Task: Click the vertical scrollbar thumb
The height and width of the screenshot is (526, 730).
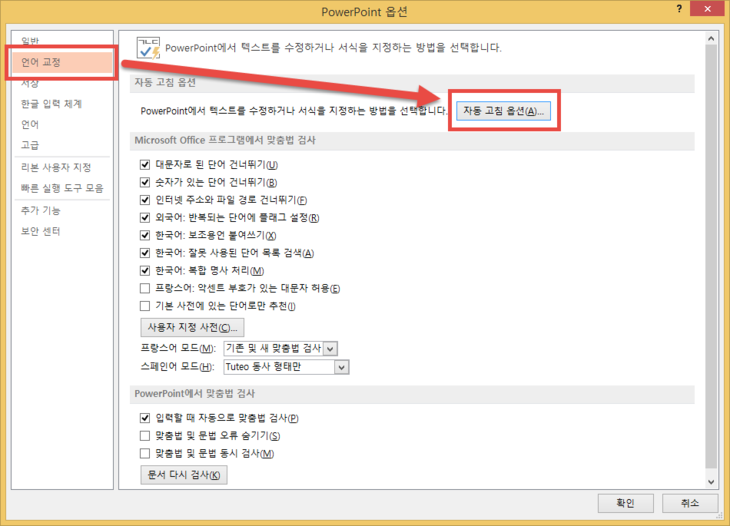Action: (711, 256)
